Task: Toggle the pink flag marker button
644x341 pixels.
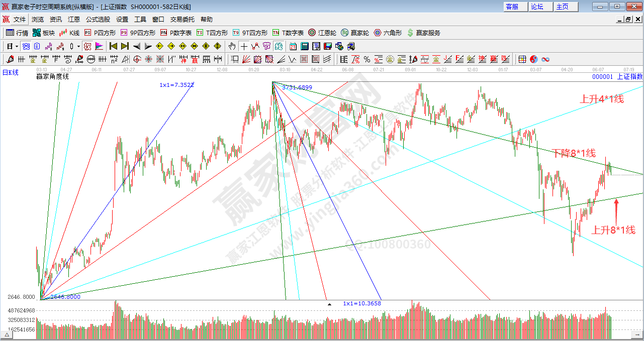Action: (99, 46)
